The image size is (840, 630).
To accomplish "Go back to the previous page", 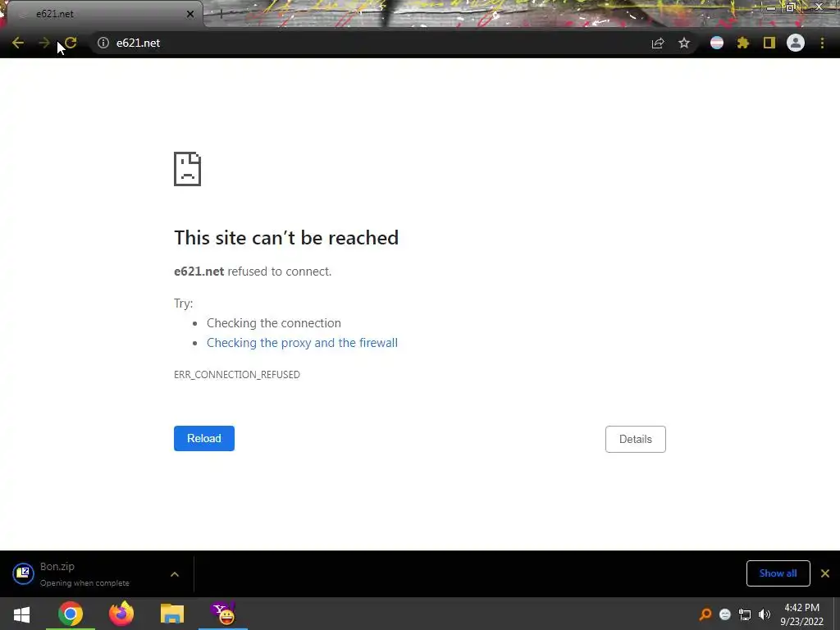I will point(18,43).
